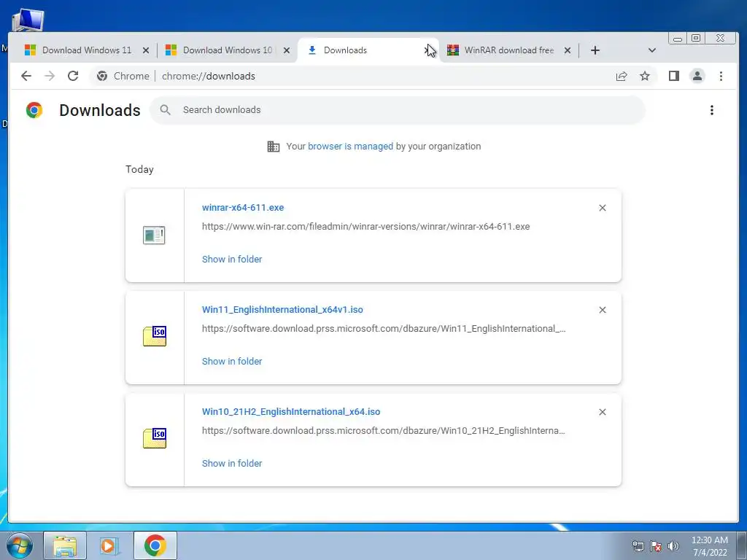Click the search magnifier icon
The width and height of the screenshot is (747, 560).
click(x=166, y=110)
